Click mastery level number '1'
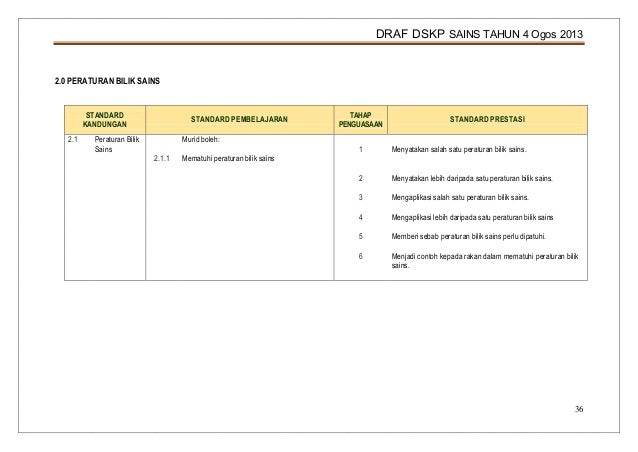 (x=361, y=149)
